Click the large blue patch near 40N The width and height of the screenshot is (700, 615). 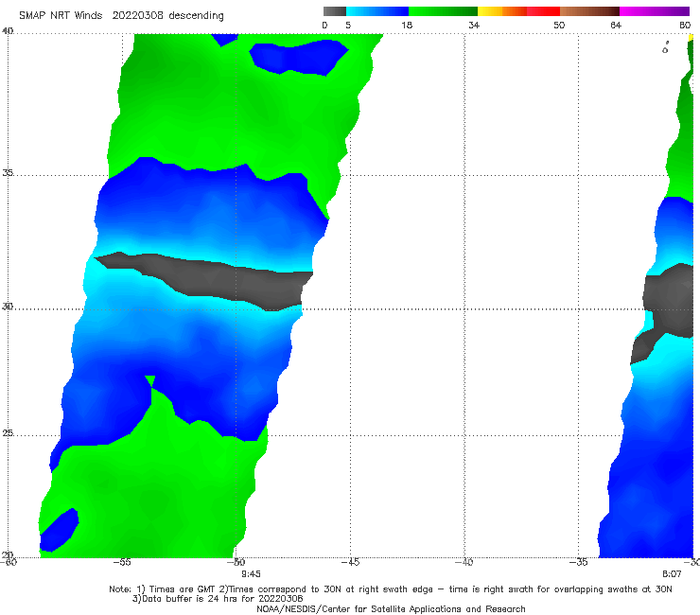[297, 56]
